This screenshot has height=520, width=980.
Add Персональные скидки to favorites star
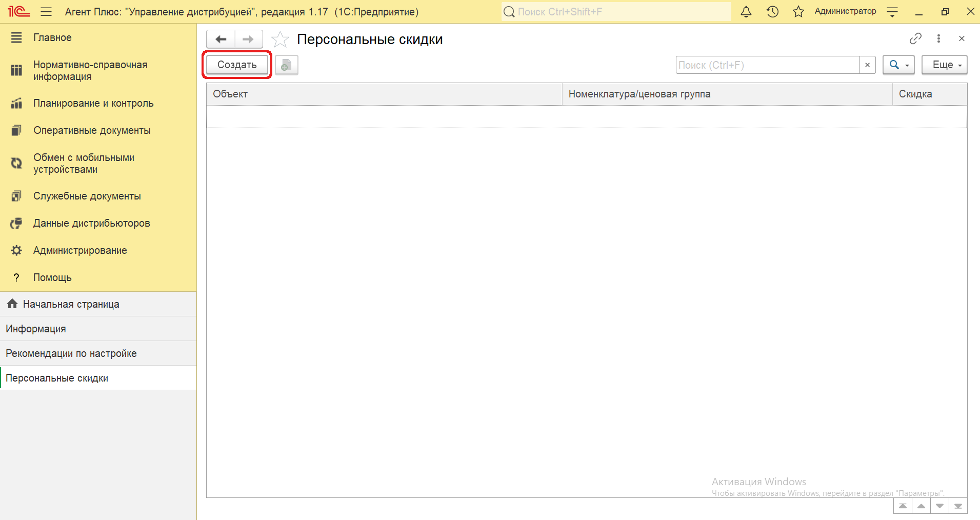click(x=280, y=39)
